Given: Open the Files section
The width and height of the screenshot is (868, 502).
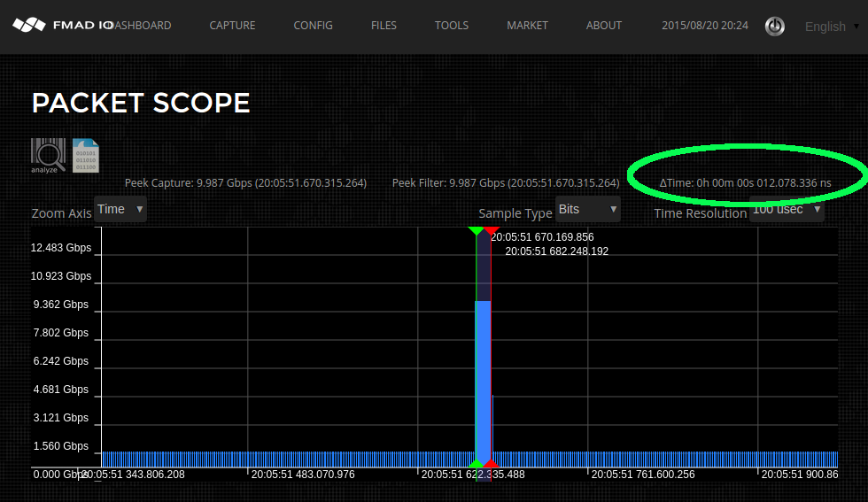Looking at the screenshot, I should [x=384, y=26].
